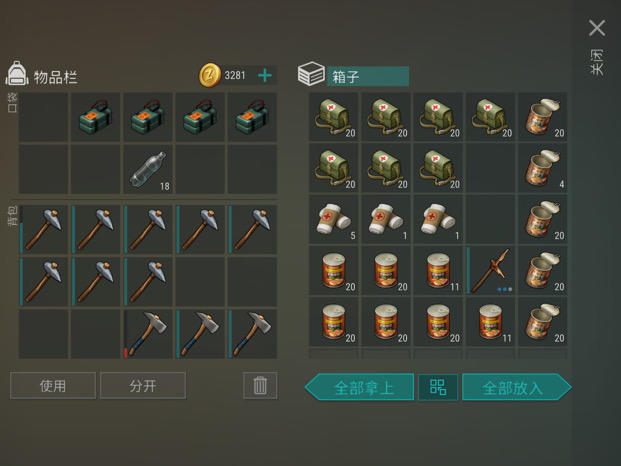Viewport: 621px width, 466px height.
Task: Click the grid sort icon between chest buttons
Action: [438, 387]
